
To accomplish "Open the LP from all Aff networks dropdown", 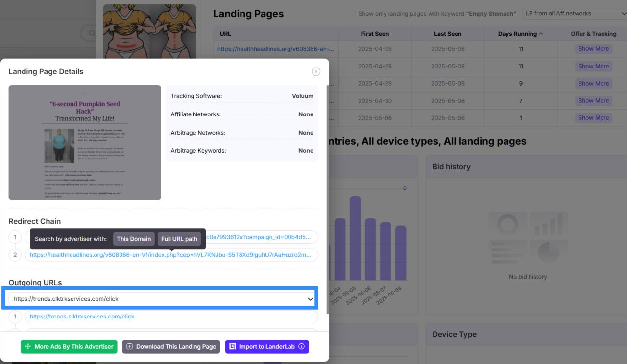I will [574, 14].
